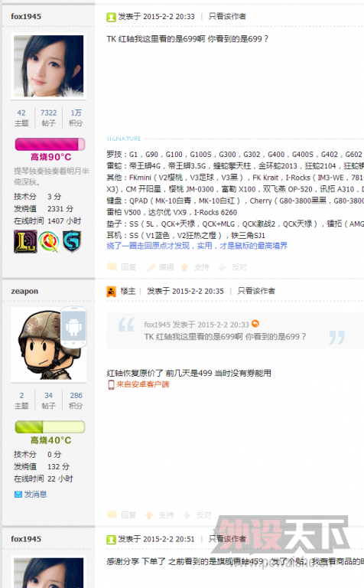Image resolution: width=364 pixels, height=588 pixels.
Task: Click down arrow oppose icon in first post
Action: 222,267
